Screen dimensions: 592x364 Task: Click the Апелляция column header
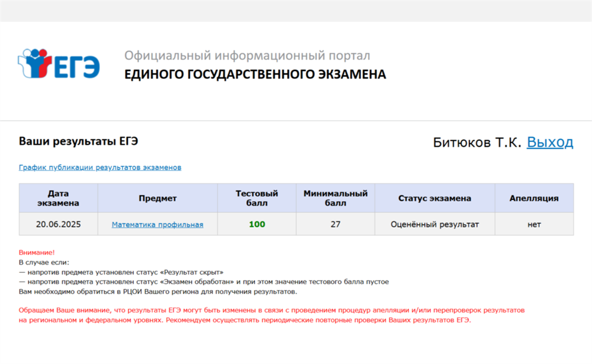pos(534,198)
